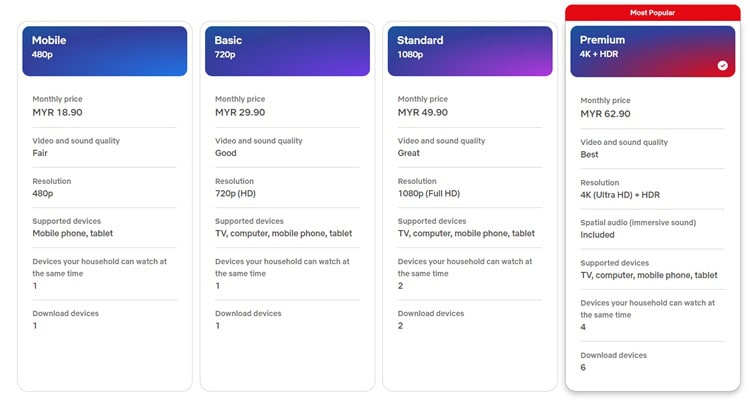This screenshot has height=400, width=750.
Task: Select the Premium 4K + HDR plan header
Action: point(653,52)
